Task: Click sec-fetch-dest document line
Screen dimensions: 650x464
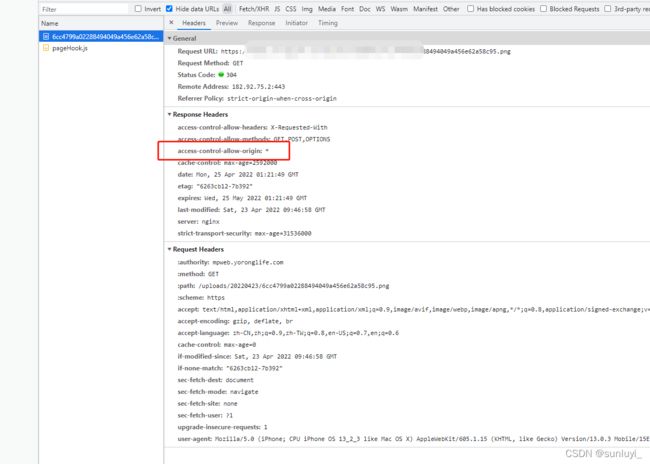Action: [215, 380]
